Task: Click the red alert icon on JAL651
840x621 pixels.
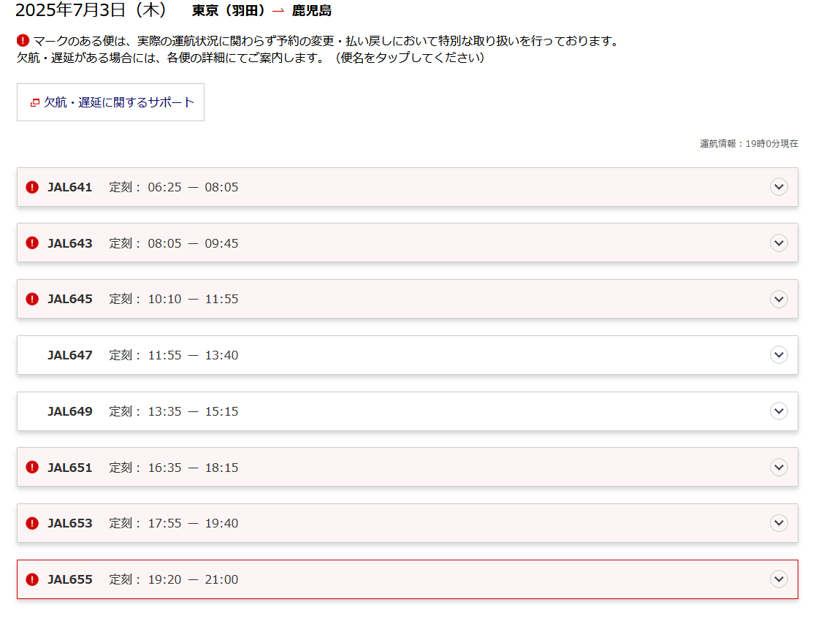Action: click(x=32, y=468)
